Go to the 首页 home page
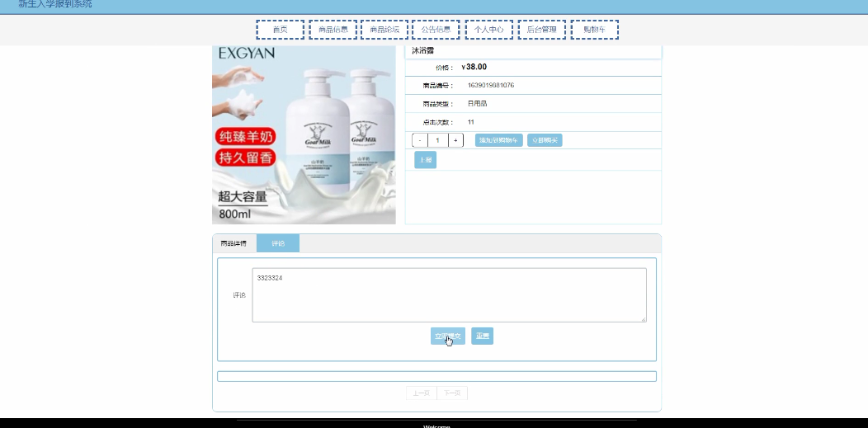Viewport: 868px width, 428px height. [280, 30]
